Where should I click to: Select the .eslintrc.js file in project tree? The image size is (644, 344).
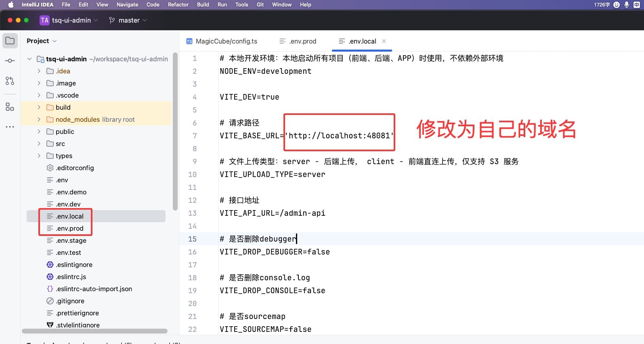71,277
